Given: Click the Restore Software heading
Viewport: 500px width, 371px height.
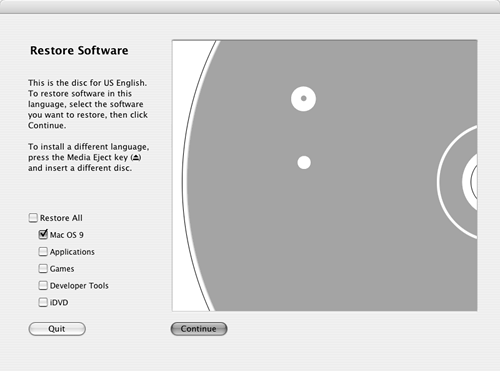Looking at the screenshot, I should (79, 51).
